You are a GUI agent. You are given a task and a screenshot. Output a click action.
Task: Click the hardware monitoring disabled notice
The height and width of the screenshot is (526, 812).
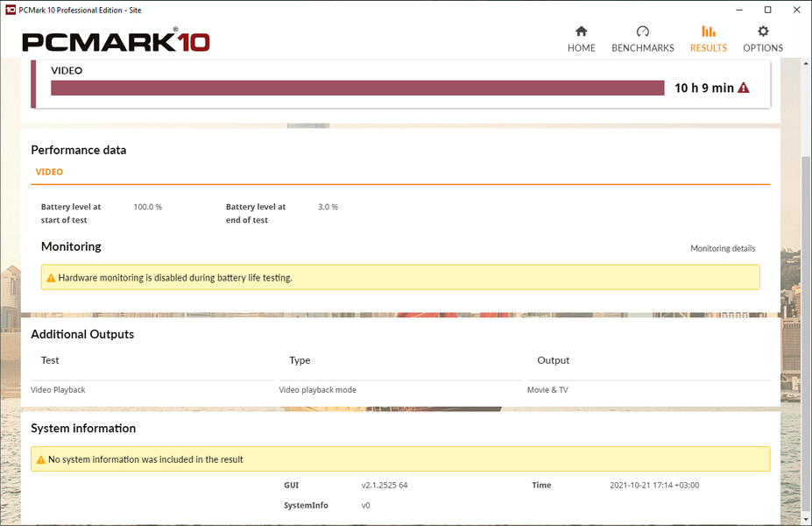400,277
